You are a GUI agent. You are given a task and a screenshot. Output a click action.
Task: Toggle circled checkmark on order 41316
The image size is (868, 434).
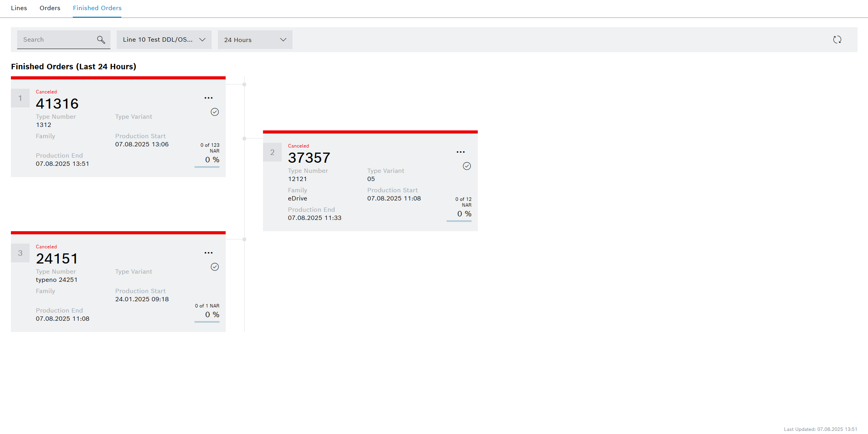[215, 112]
